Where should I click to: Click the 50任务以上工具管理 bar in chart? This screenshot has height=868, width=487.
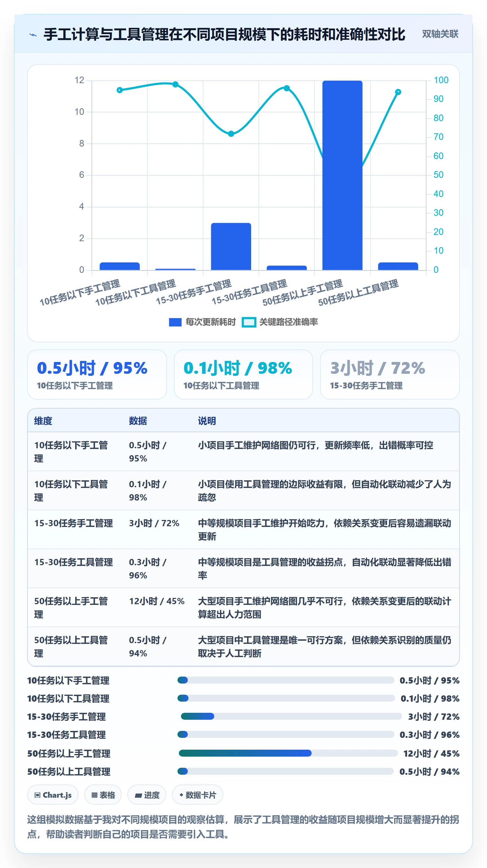398,266
